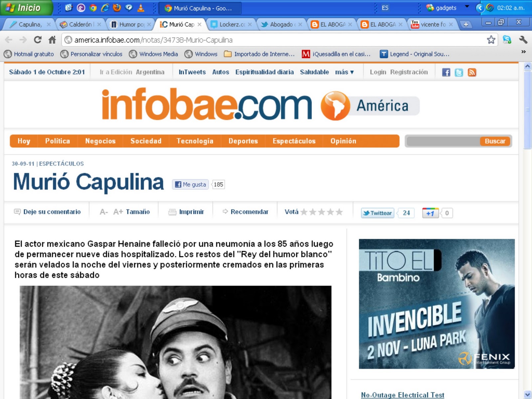Launch VLC from the quick launch bar
Image resolution: width=532 pixels, height=399 pixels.
(141, 8)
